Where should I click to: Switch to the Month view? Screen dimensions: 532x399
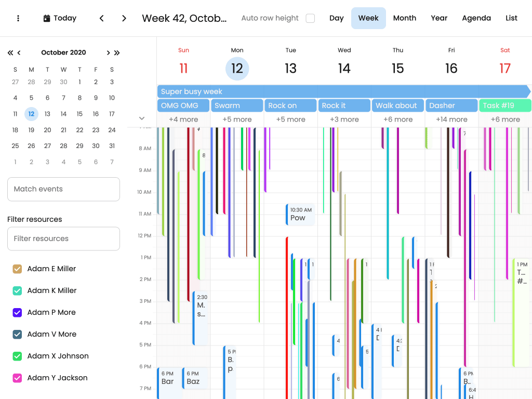point(404,18)
